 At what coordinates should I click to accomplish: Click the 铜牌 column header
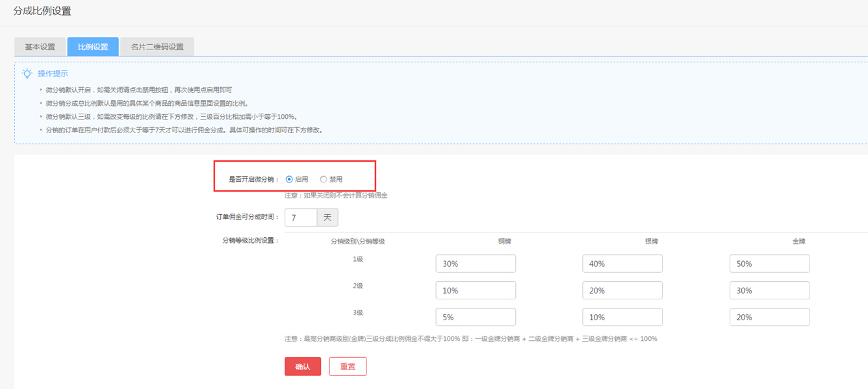pos(504,241)
